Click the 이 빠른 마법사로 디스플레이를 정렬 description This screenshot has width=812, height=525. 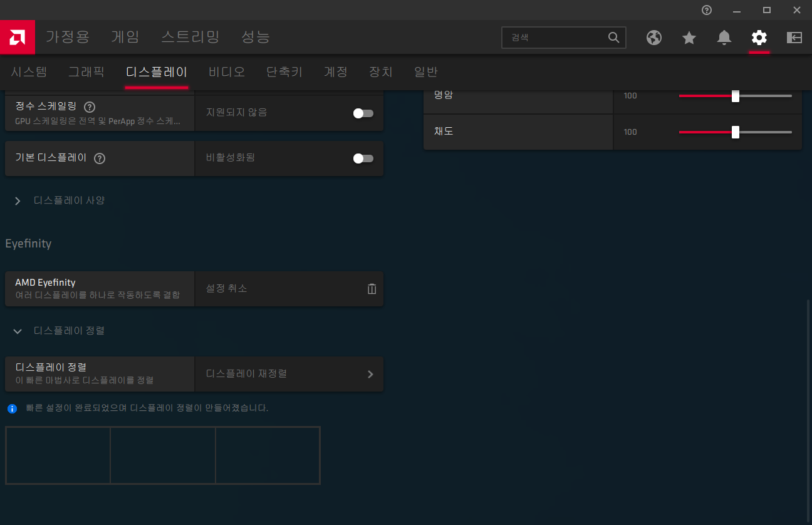pos(85,380)
